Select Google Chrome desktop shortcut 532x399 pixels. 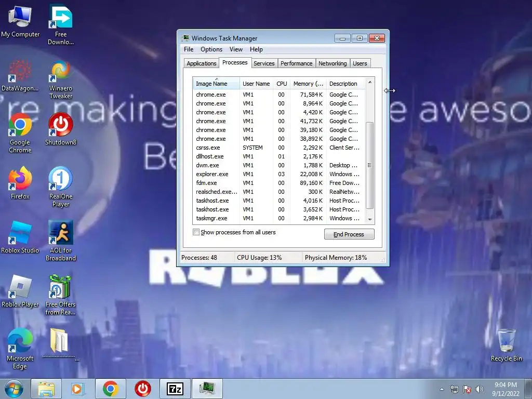[20, 133]
